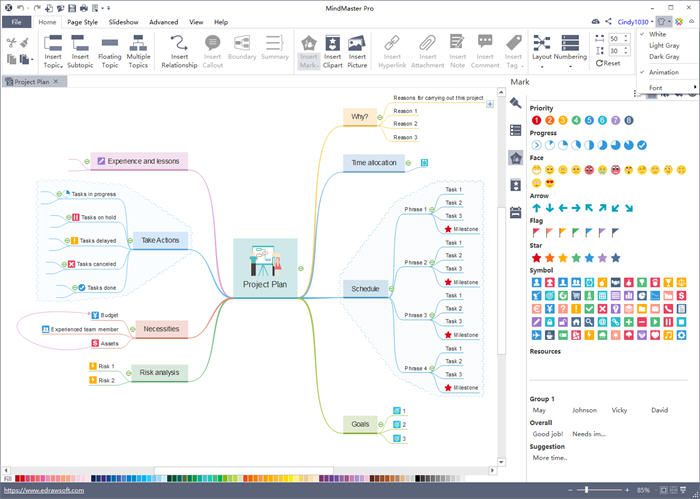Click the Insert Callout icon
The width and height of the screenshot is (700, 499).
tap(212, 43)
